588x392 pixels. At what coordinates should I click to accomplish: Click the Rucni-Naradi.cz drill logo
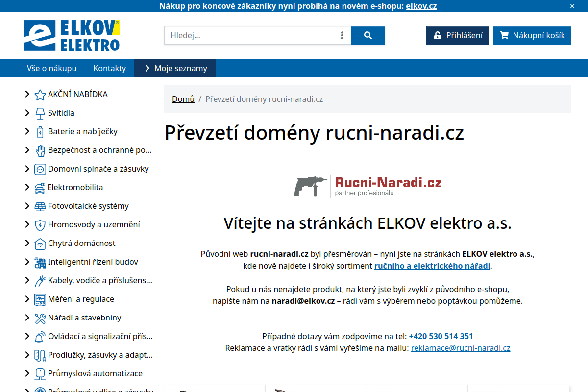pos(368,186)
